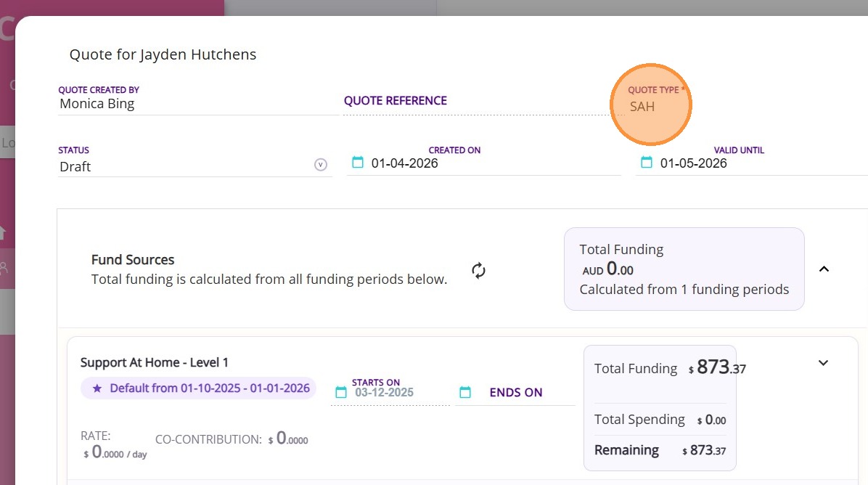The height and width of the screenshot is (485, 868).
Task: Expand the Support At Home funding period
Action: click(823, 362)
